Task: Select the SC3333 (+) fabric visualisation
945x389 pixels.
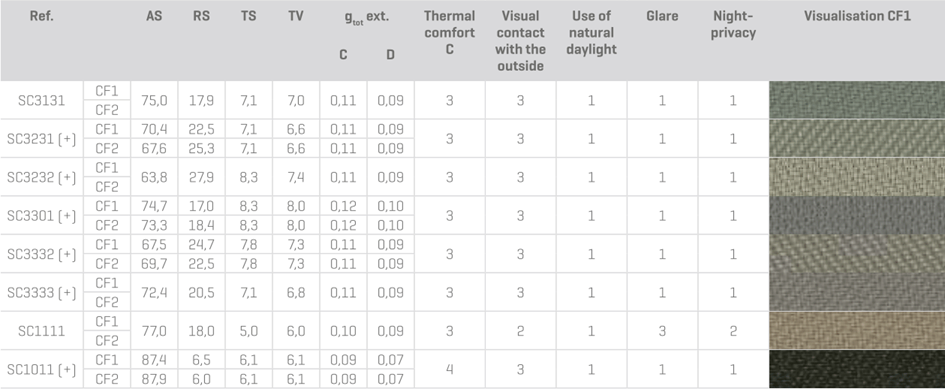Action: (x=857, y=293)
